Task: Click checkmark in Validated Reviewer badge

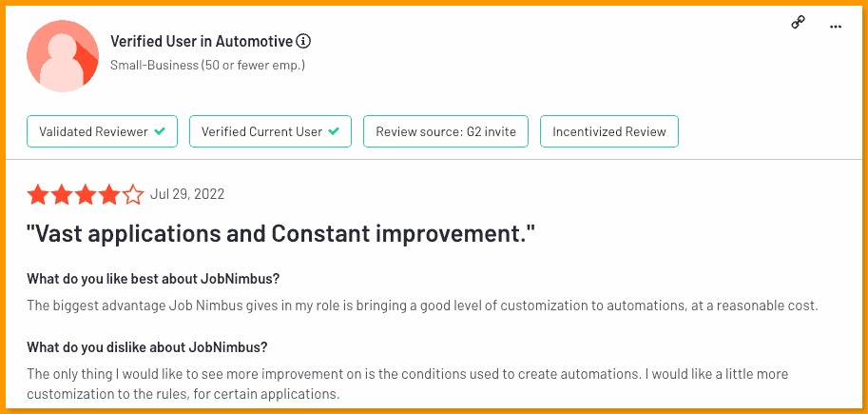Action: [160, 131]
